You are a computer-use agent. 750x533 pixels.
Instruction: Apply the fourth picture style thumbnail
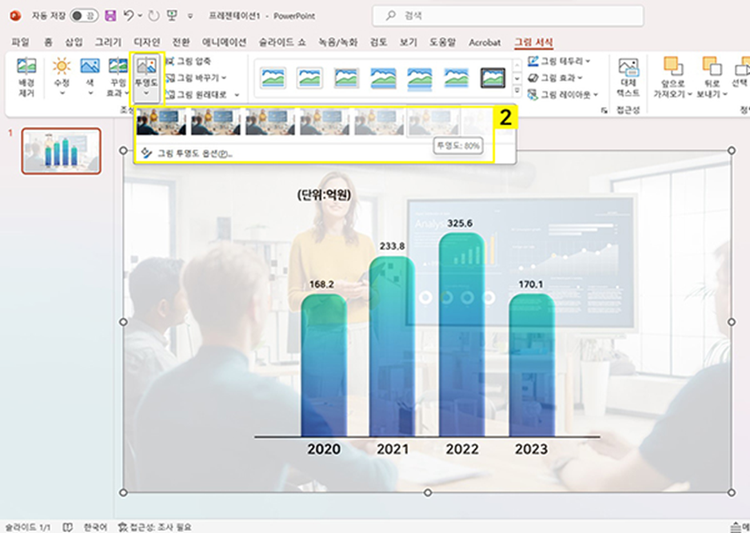[x=383, y=78]
